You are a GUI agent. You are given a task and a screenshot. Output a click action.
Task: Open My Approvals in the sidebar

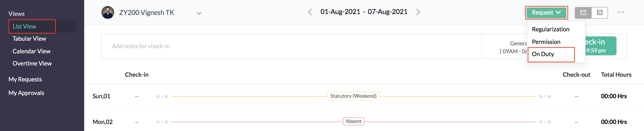click(26, 93)
